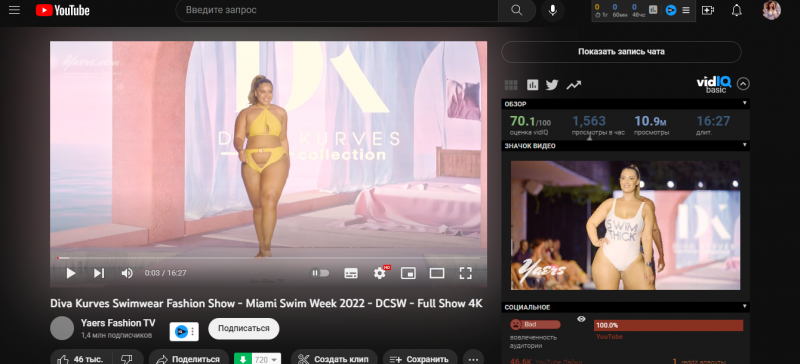Viewport: 800px width, 364px height.
Task: Mute the video volume
Action: (127, 273)
